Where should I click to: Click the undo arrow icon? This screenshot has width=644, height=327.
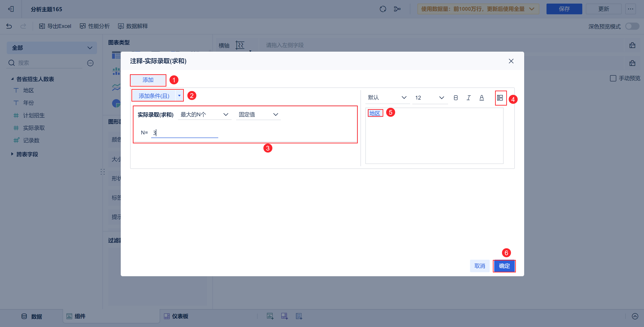coord(9,26)
